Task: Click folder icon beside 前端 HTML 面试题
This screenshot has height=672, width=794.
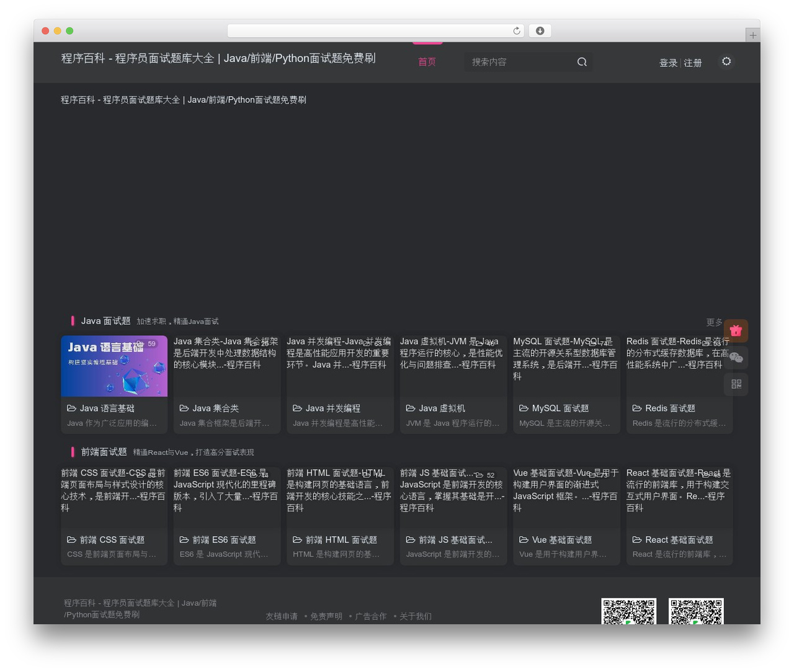Action: pyautogui.click(x=297, y=540)
